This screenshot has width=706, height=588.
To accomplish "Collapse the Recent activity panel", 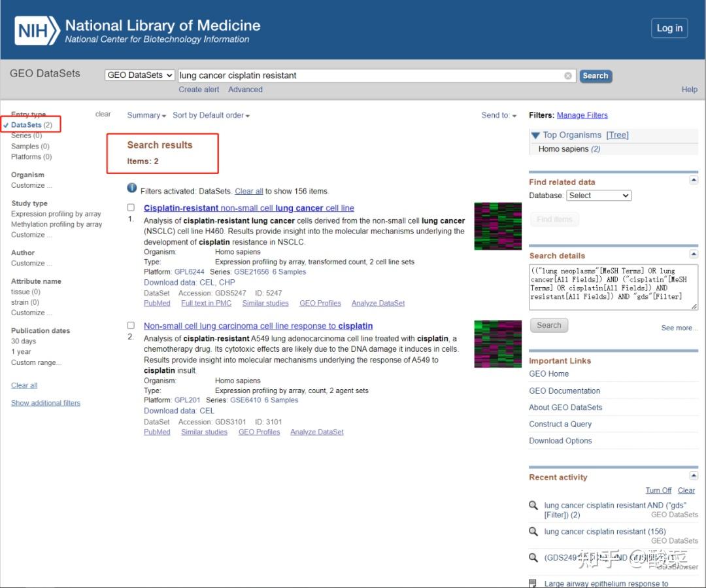I will click(x=694, y=476).
